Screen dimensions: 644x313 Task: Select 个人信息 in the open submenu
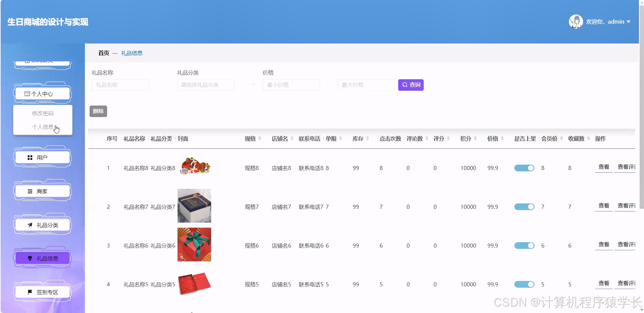coord(42,126)
